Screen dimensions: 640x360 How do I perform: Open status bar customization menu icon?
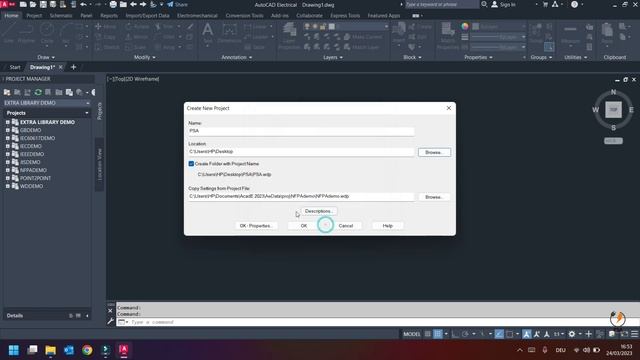click(634, 334)
